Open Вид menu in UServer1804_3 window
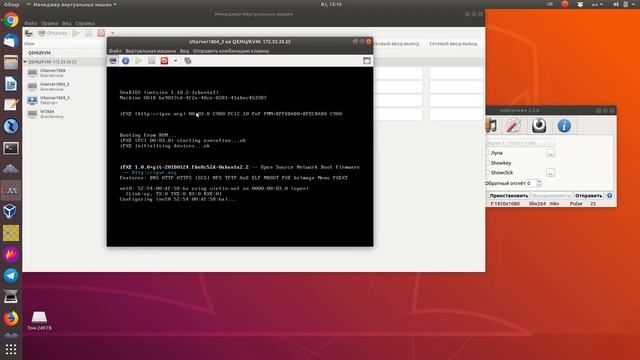640x360 pixels. click(184, 51)
